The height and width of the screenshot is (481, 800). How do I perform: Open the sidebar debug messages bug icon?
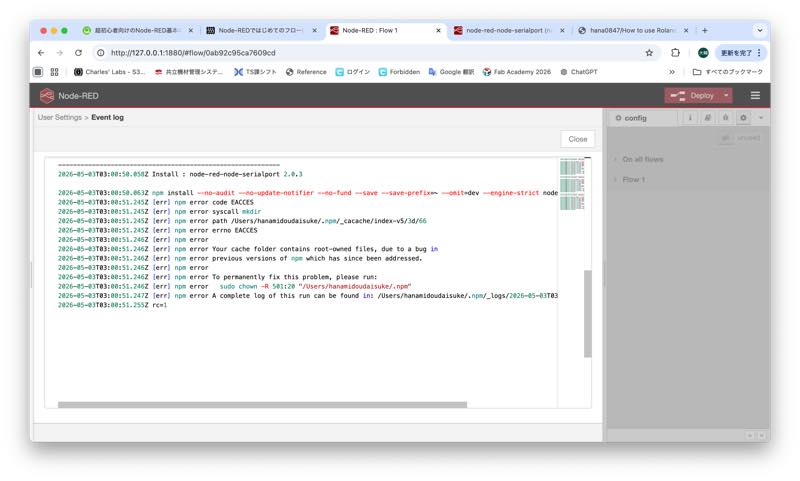(726, 118)
